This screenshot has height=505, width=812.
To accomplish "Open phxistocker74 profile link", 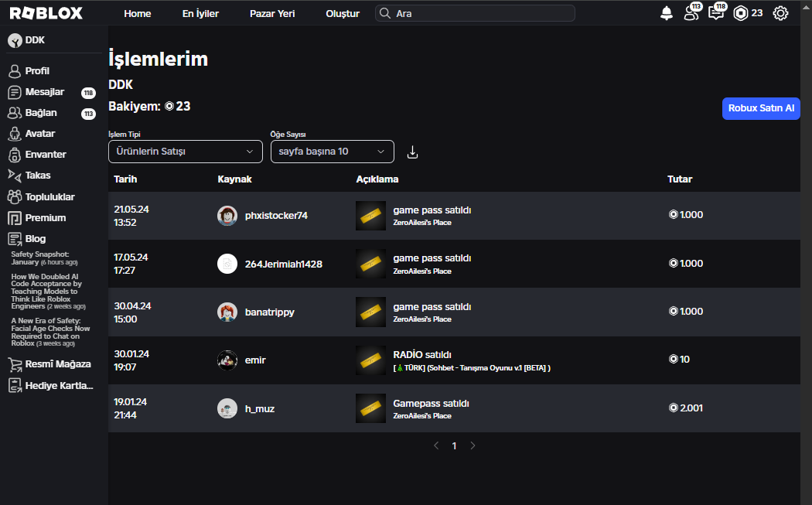I will 276,216.
